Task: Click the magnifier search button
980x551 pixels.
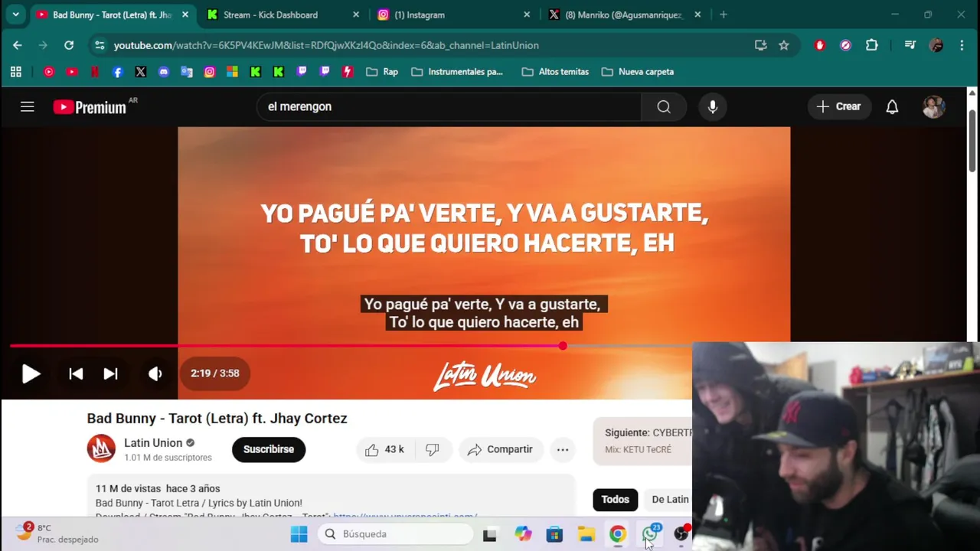Action: pyautogui.click(x=664, y=106)
